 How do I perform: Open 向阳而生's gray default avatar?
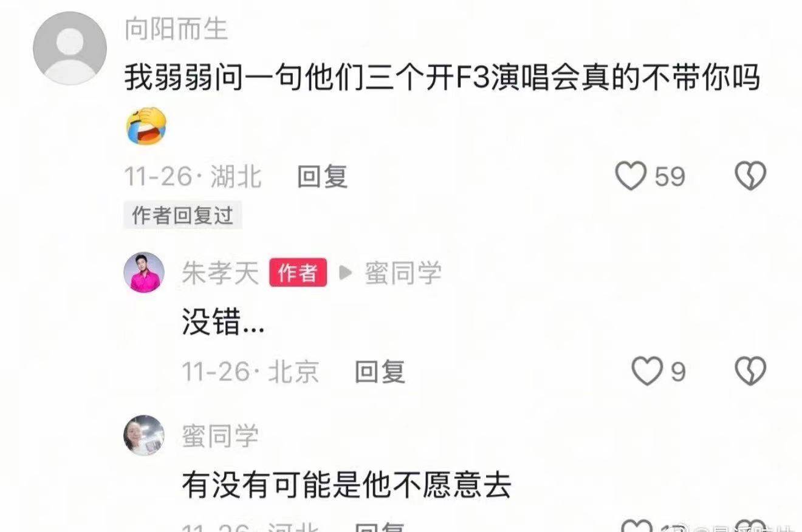(x=69, y=47)
